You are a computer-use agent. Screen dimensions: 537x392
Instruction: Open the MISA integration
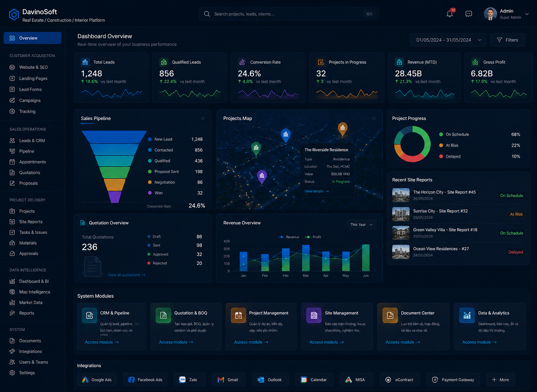pos(357,380)
